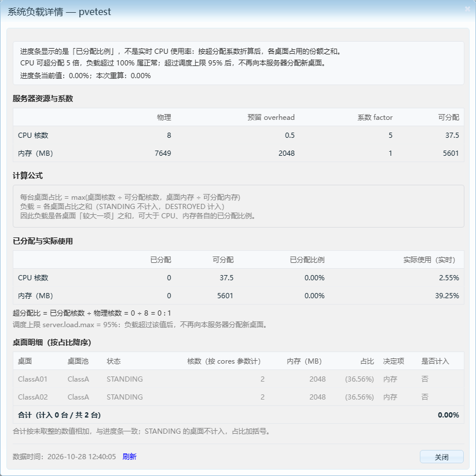Click the 计算公式 section heading

point(28,175)
